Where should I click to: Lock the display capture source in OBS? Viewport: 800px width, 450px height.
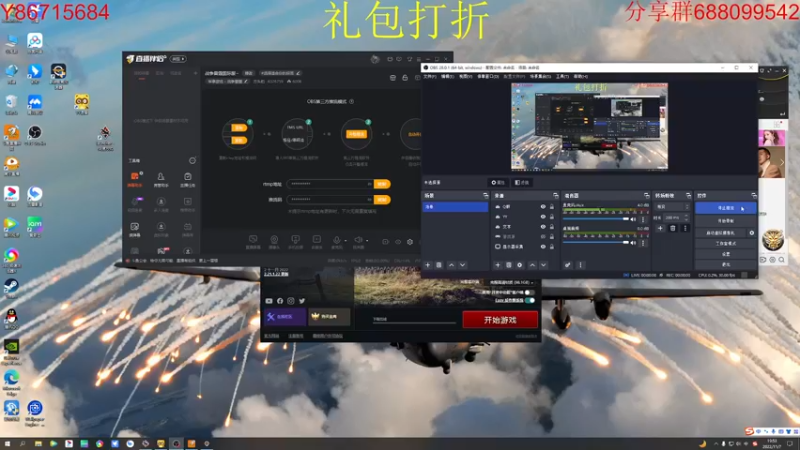point(552,247)
